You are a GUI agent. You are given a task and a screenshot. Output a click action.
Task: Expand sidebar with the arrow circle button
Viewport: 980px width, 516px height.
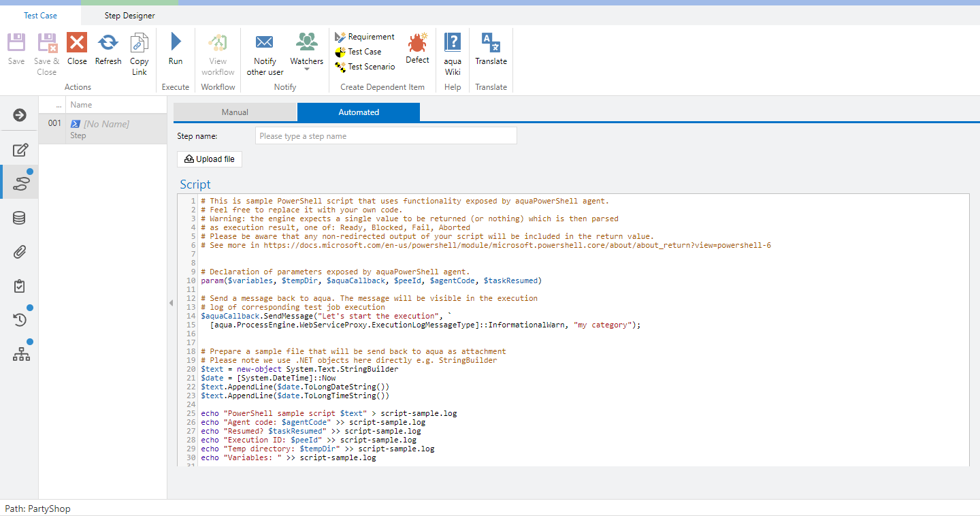tap(20, 115)
